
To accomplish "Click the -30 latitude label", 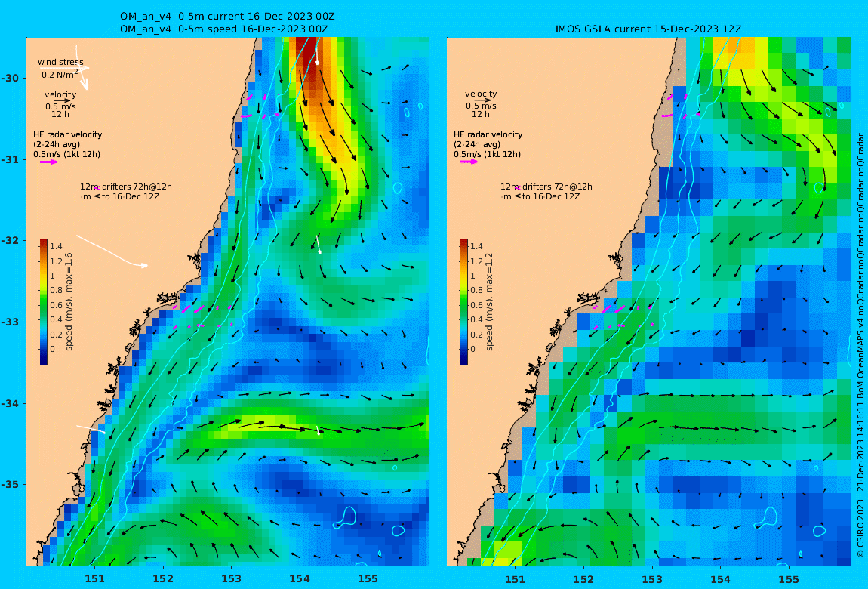I will [9, 78].
